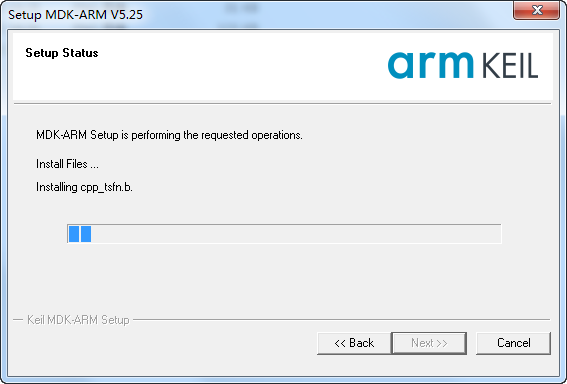Click the empty part of the progress bar
This screenshot has width=567, height=384.
[296, 234]
